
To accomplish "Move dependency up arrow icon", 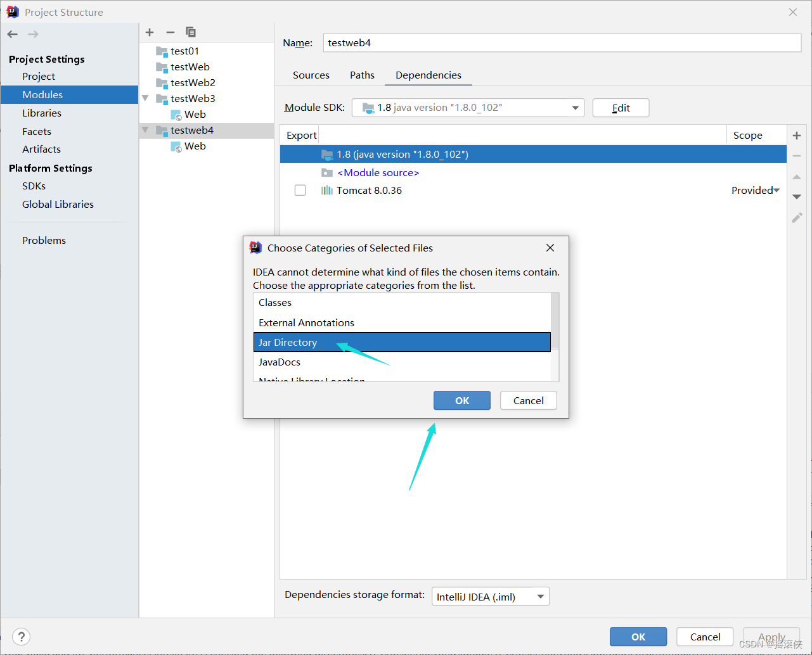I will (x=797, y=177).
